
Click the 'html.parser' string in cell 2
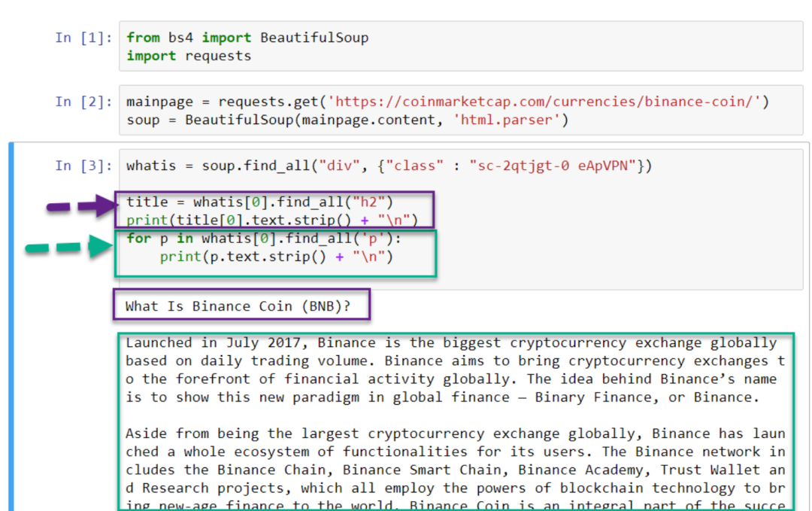(x=506, y=120)
